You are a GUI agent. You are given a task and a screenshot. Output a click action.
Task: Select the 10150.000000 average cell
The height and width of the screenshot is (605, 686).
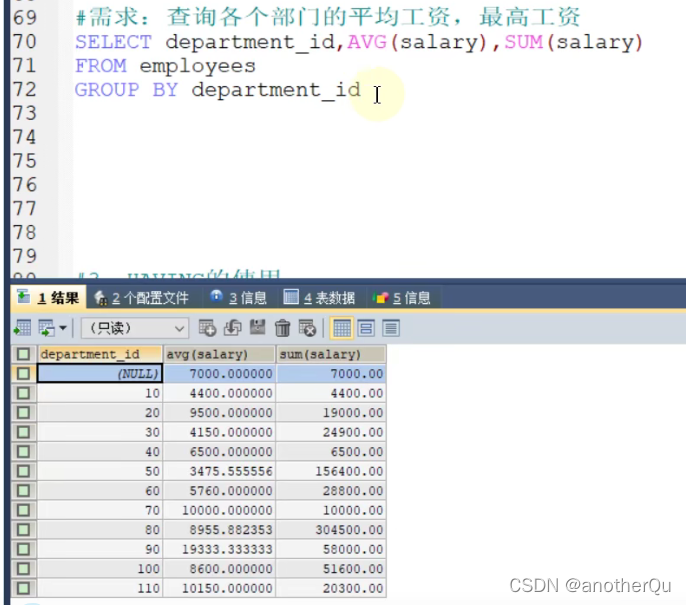pos(220,588)
